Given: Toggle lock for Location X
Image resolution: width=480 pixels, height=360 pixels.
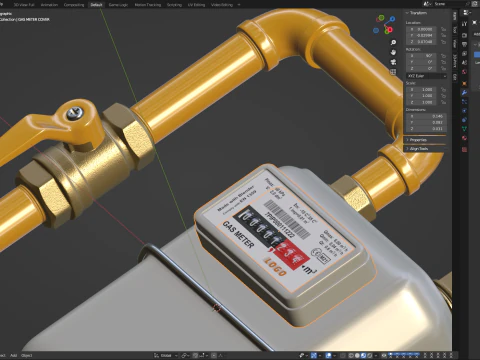Looking at the screenshot, I should pos(443,29).
